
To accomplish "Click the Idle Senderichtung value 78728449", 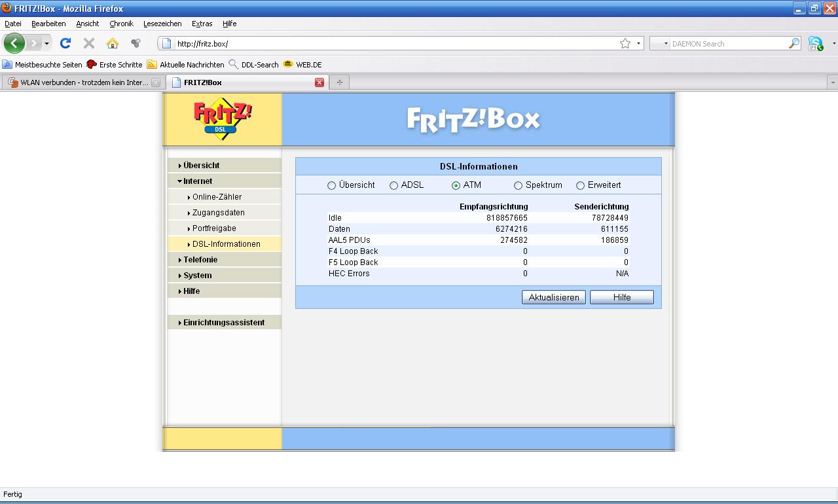I will (610, 218).
